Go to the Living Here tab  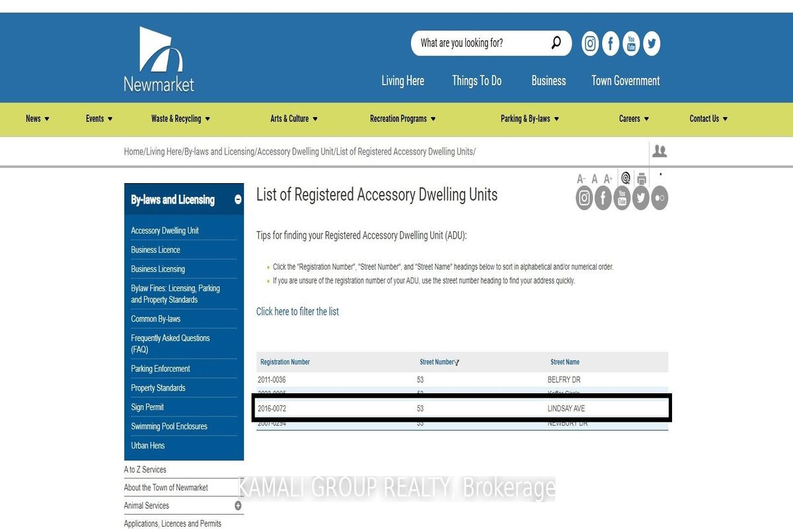point(403,81)
